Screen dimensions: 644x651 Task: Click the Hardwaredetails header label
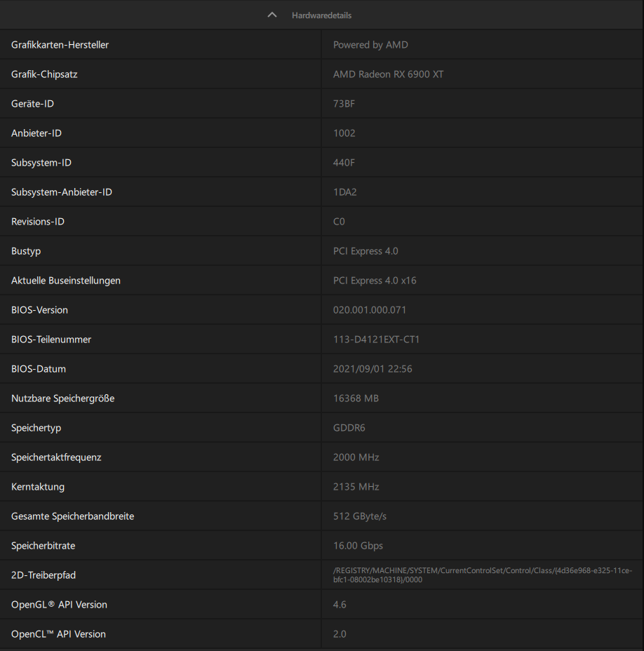click(x=321, y=15)
